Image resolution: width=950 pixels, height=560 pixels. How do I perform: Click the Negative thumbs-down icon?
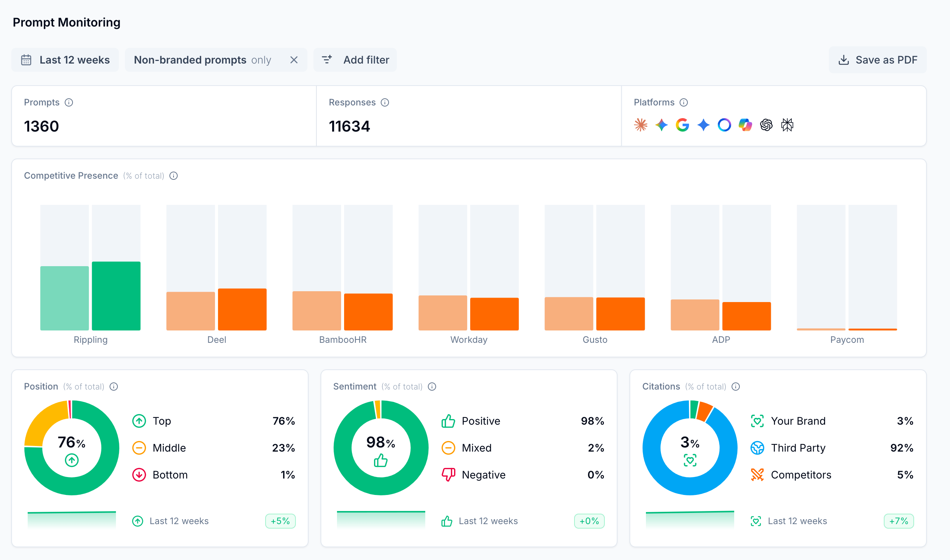448,475
